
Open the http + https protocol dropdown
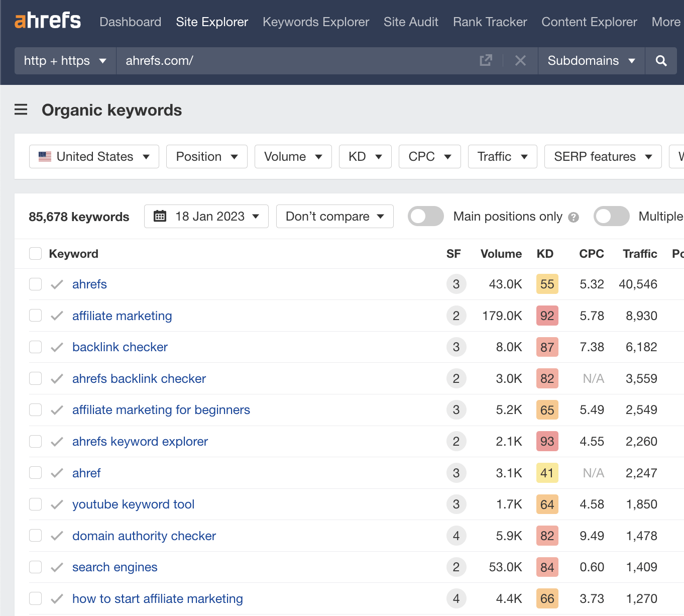[64, 60]
